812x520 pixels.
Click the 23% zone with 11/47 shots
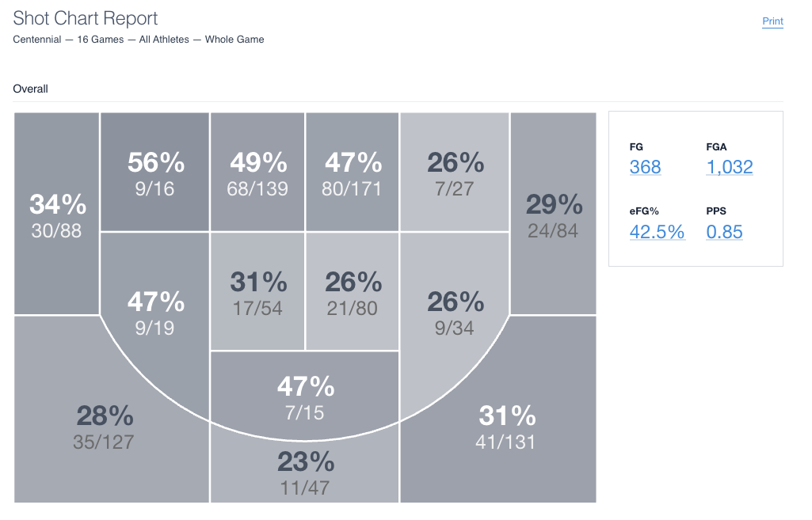click(305, 472)
